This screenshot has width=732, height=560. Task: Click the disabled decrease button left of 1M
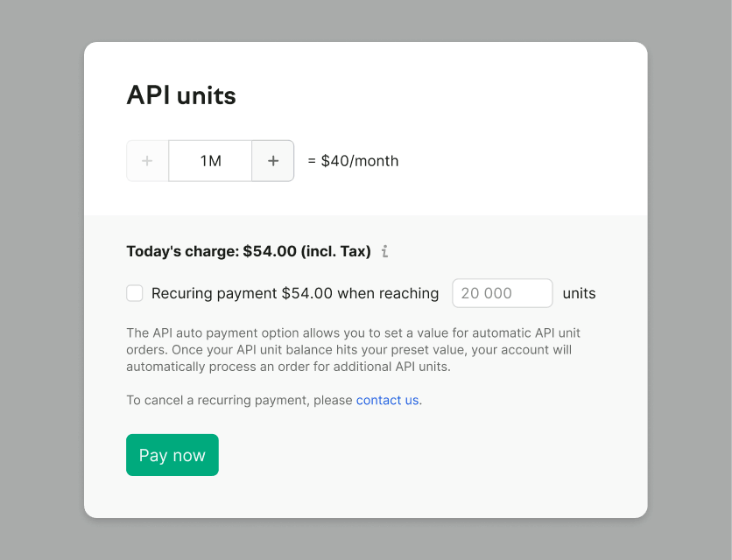(147, 160)
